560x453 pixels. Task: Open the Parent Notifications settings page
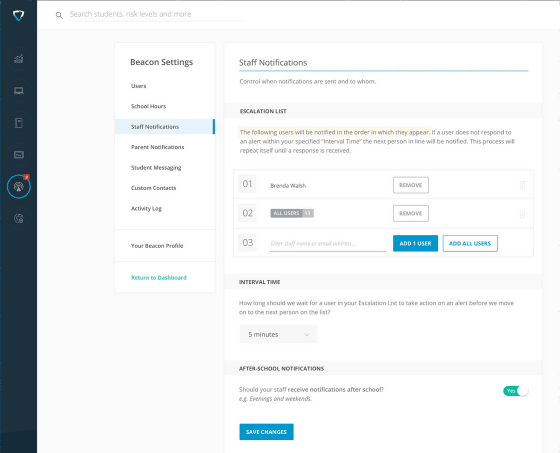click(158, 147)
